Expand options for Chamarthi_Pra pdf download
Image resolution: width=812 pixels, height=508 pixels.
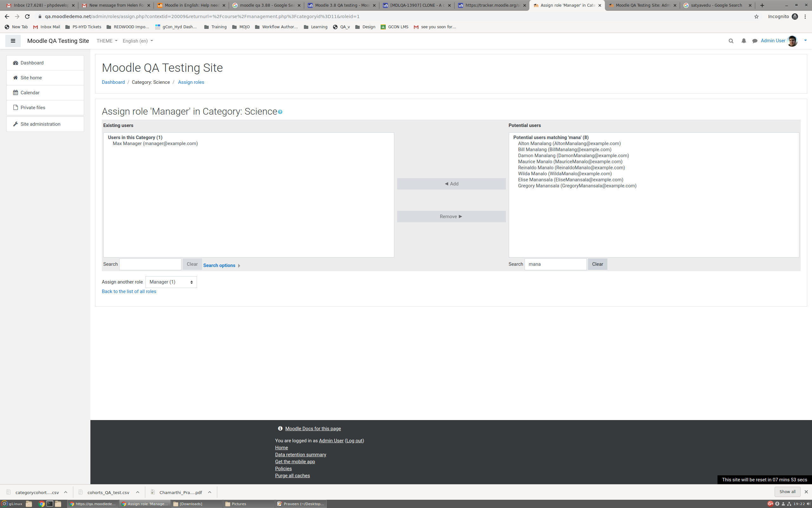210,492
